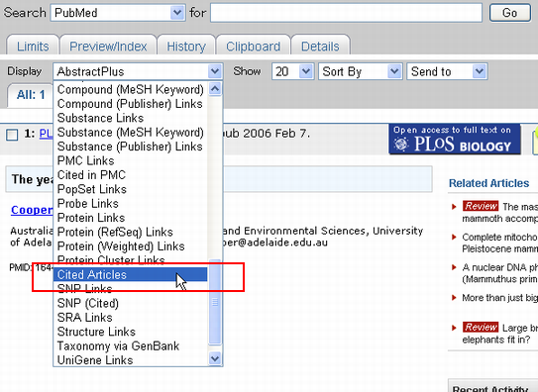
Task: Click the scroll-down arrow in the Display list
Action: point(215,358)
